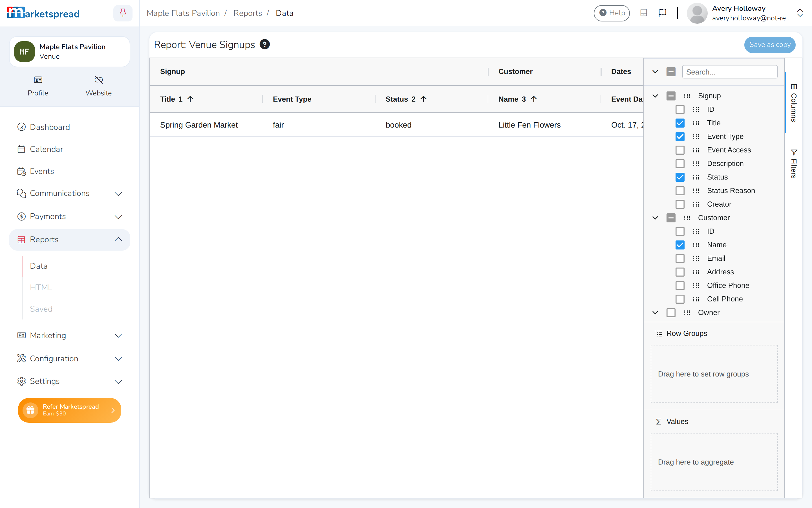Click the Spring Garden Market cell

tap(206, 125)
